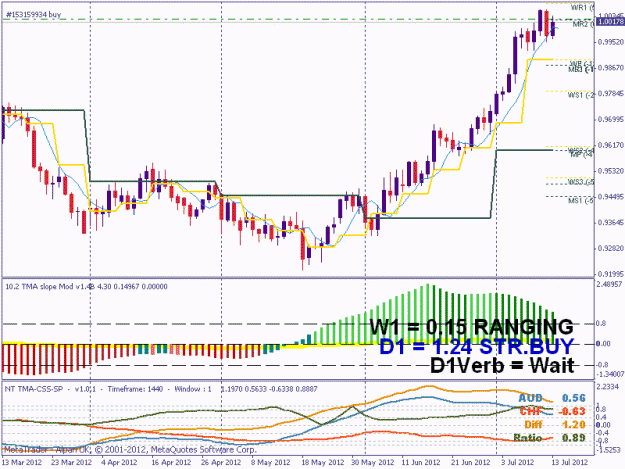Click date label 13 Jul 2012
The height and width of the screenshot is (469, 625).
pyautogui.click(x=569, y=462)
